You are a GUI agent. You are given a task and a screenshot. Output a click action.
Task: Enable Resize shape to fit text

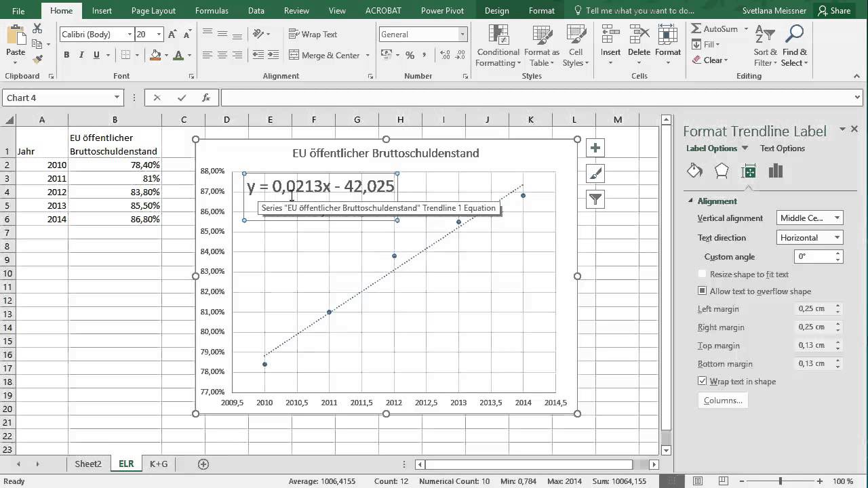coord(702,274)
